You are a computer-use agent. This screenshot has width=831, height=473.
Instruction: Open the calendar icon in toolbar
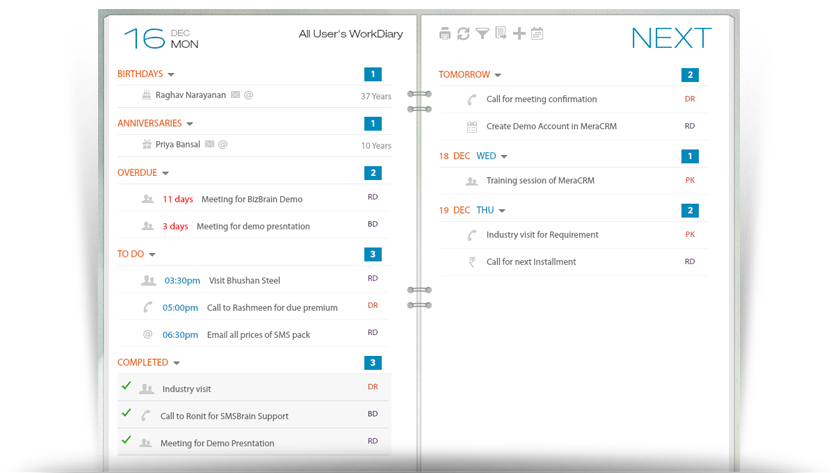pos(537,33)
